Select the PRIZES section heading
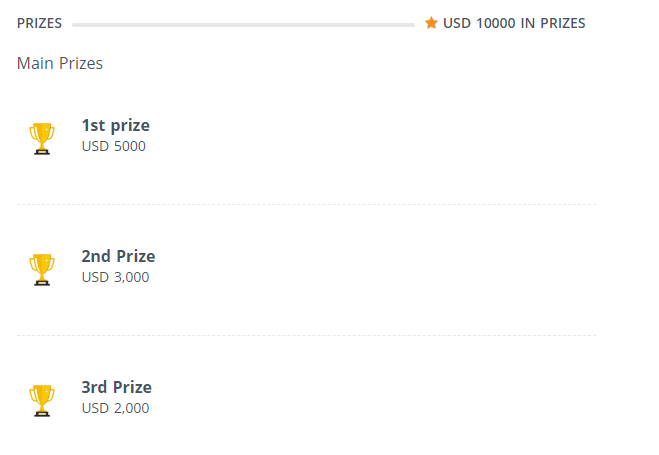This screenshot has height=455, width=659. pyautogui.click(x=39, y=23)
